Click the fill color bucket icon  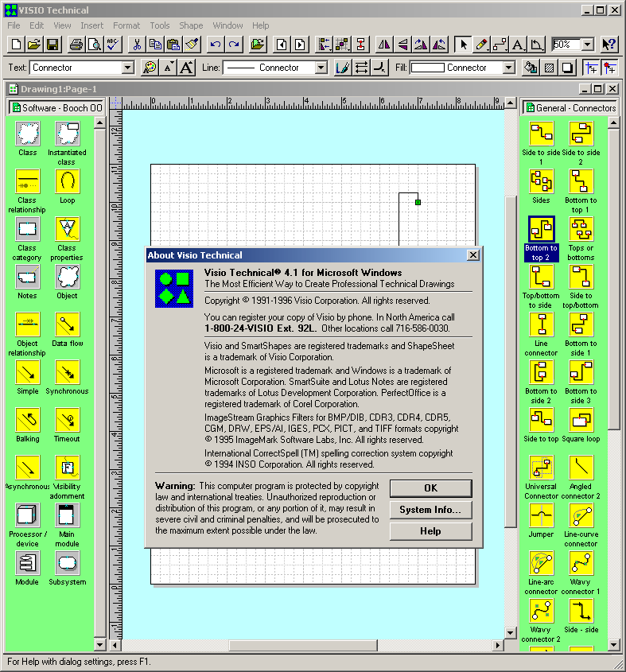click(x=531, y=68)
